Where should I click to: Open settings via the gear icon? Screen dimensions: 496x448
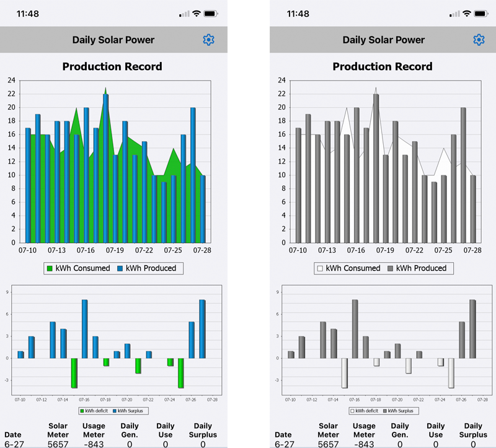pyautogui.click(x=208, y=40)
